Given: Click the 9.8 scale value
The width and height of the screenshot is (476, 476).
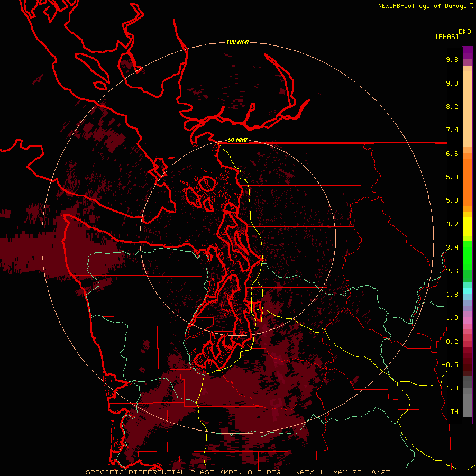Looking at the screenshot, I should pyautogui.click(x=452, y=59).
